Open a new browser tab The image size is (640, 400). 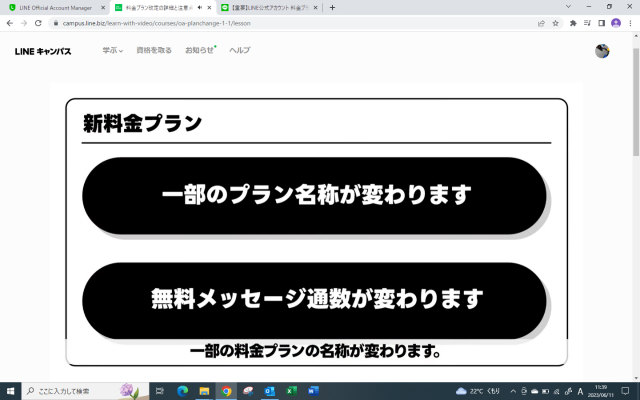click(x=332, y=7)
